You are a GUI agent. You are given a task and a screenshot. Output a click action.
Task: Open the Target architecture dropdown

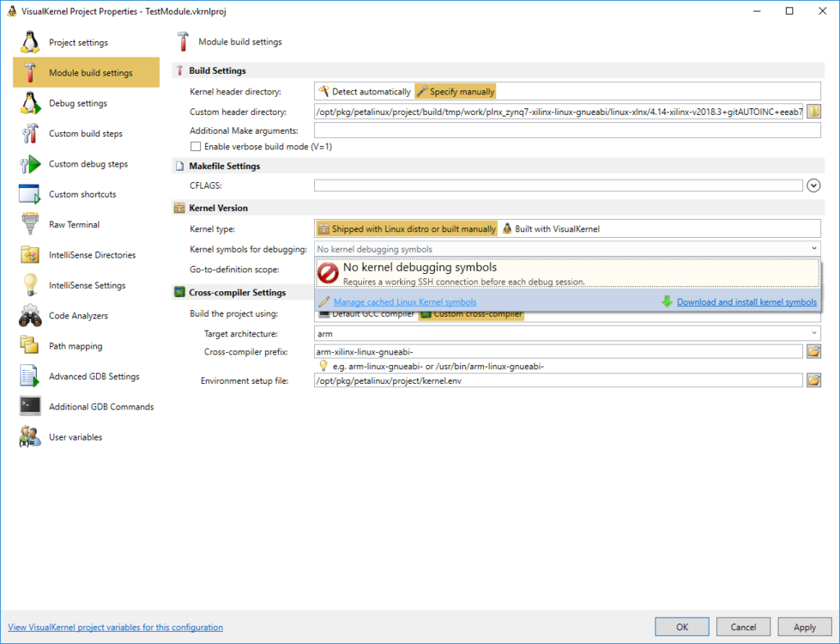click(x=567, y=333)
